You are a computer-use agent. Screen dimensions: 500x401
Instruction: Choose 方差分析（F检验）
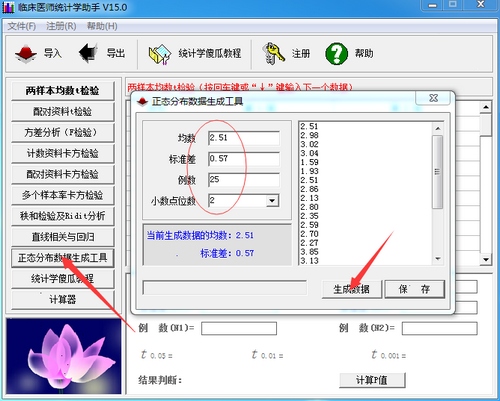tap(63, 133)
